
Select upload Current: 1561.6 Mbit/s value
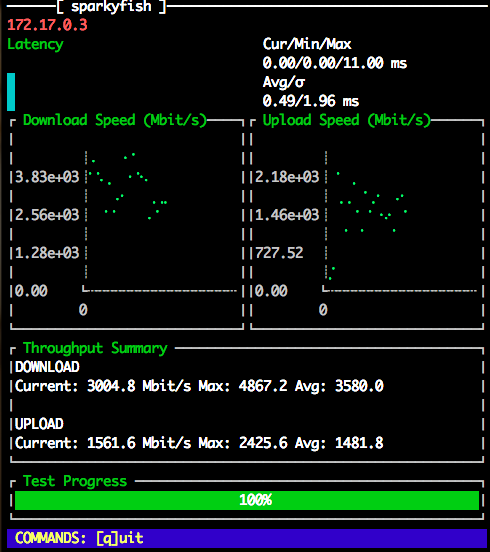103,443
